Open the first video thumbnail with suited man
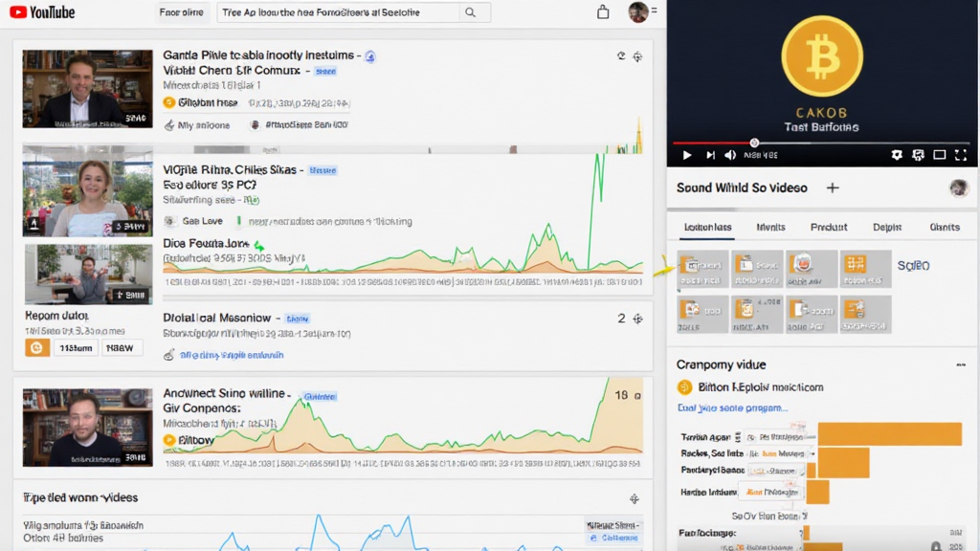980x551 pixels. click(87, 89)
